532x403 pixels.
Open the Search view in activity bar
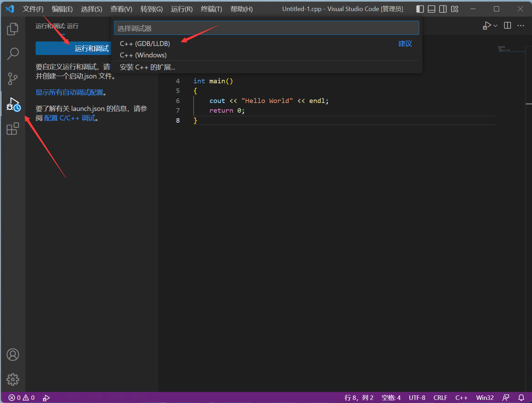[x=13, y=54]
